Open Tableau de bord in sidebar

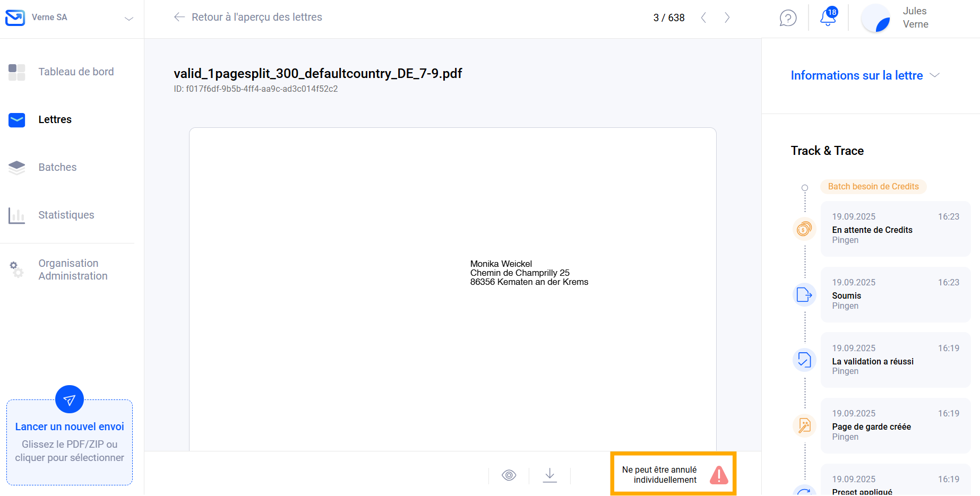coord(76,72)
